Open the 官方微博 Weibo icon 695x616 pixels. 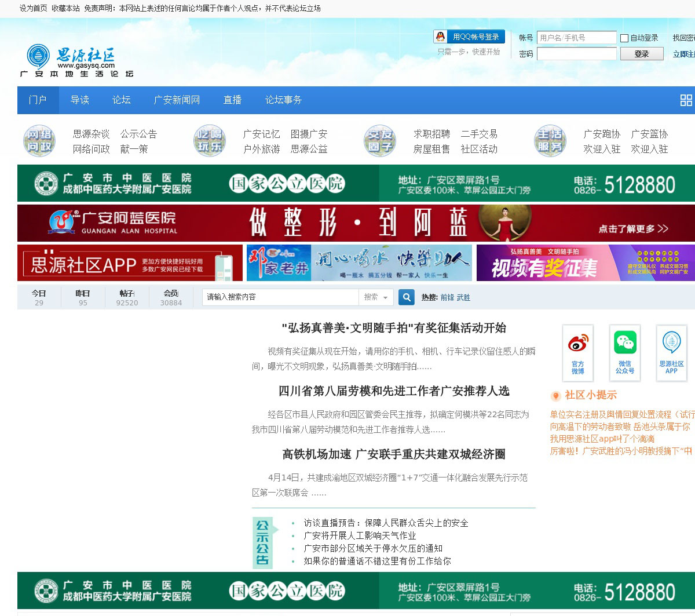tap(578, 352)
